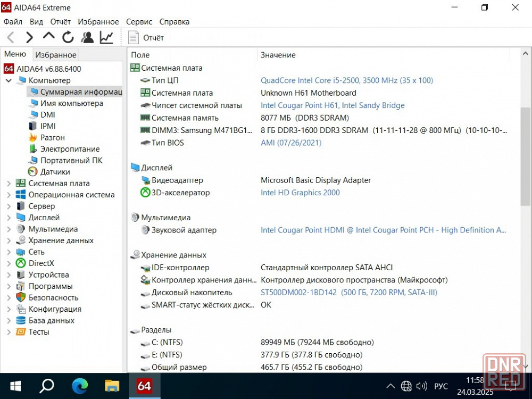Open the DMI tree item
The height and width of the screenshot is (399, 532).
[41, 115]
